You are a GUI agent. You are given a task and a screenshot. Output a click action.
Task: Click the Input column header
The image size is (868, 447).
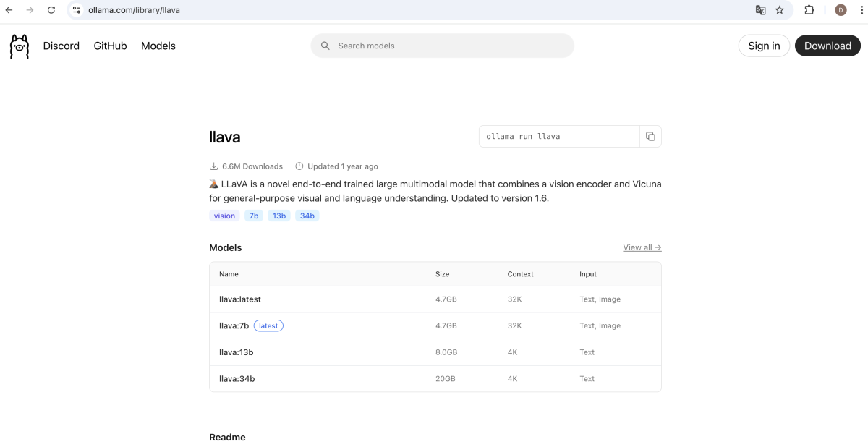click(x=588, y=274)
